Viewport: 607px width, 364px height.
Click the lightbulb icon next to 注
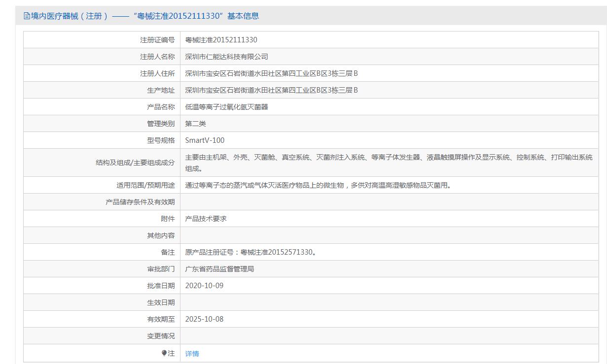(x=164, y=353)
